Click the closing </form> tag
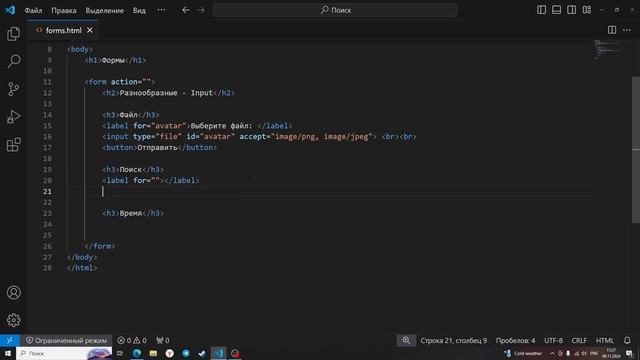 coord(100,246)
